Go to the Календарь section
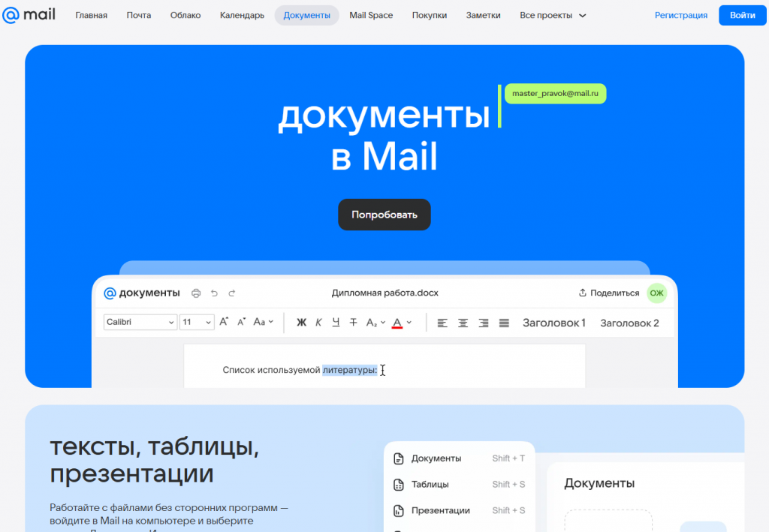Screen dimensions: 769x532 (x=242, y=15)
